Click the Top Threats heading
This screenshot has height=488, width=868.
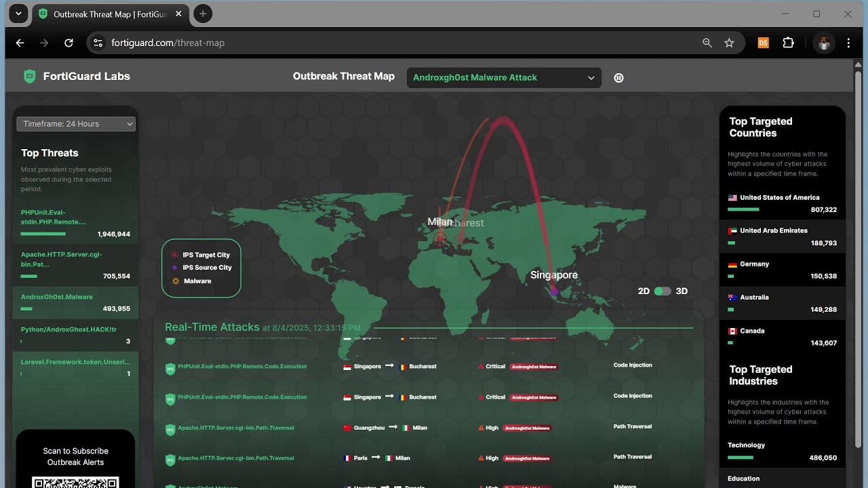(x=50, y=153)
